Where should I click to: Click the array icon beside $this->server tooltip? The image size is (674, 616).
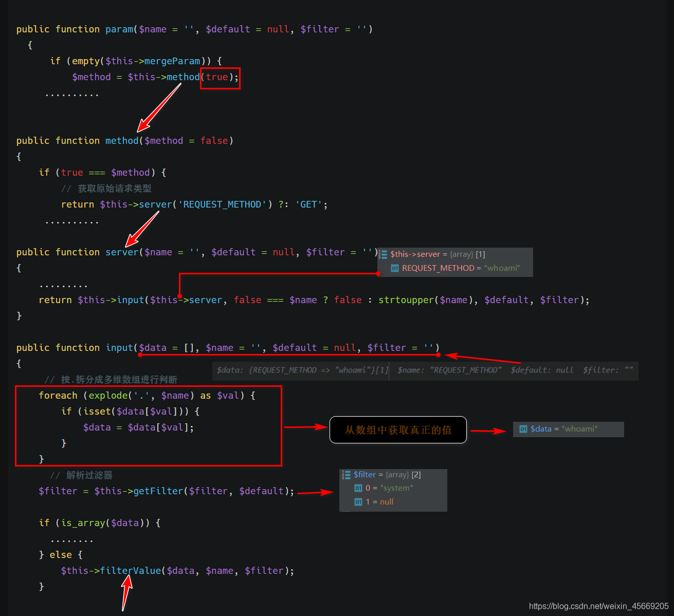pos(383,254)
